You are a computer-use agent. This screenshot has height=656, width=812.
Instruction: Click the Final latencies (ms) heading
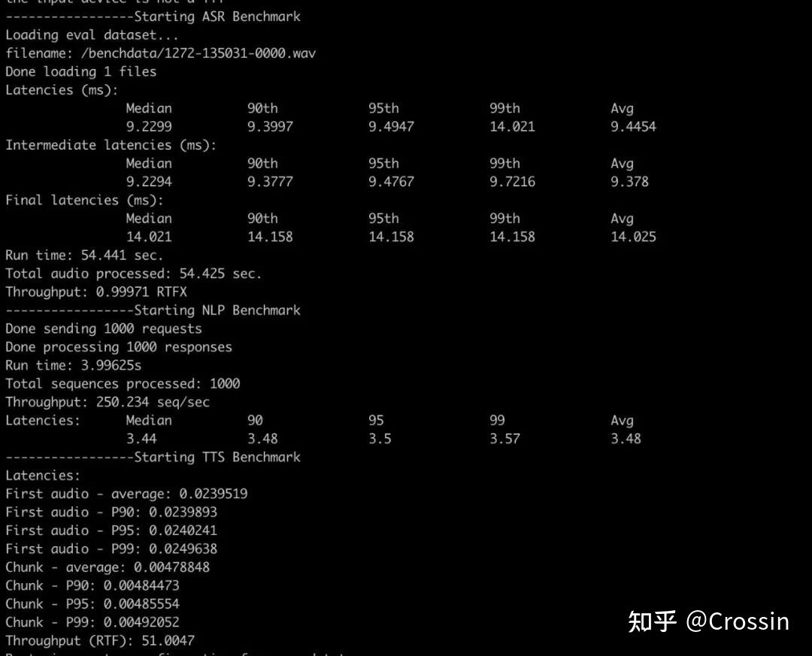point(84,200)
